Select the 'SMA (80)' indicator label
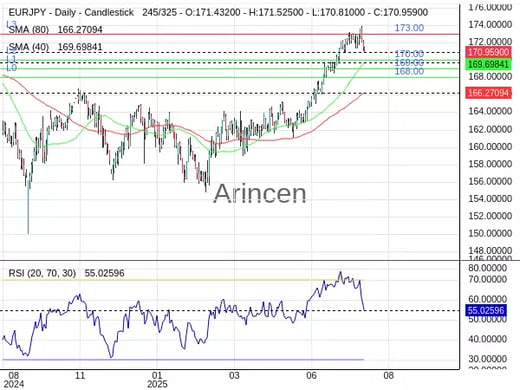This screenshot has width=520, height=390. coord(29,30)
